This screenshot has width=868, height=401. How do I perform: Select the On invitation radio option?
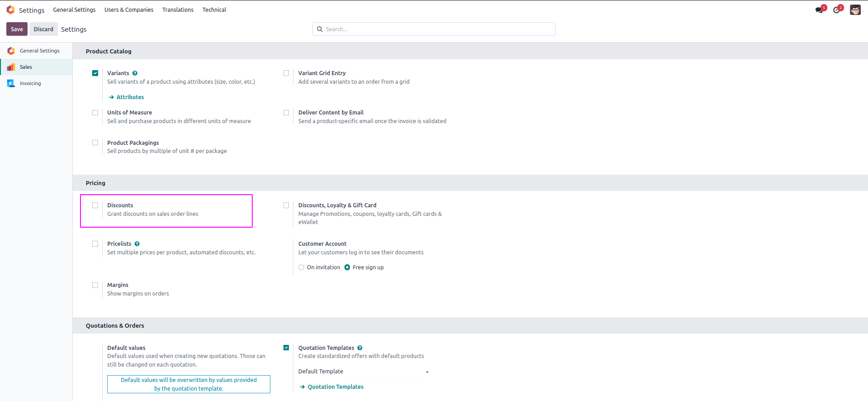tap(302, 267)
